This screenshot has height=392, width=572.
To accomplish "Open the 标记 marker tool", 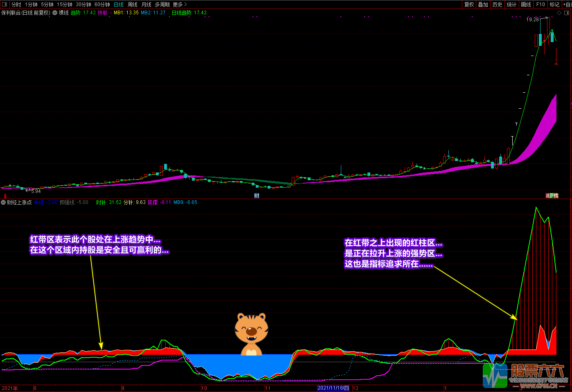I will click(554, 4).
